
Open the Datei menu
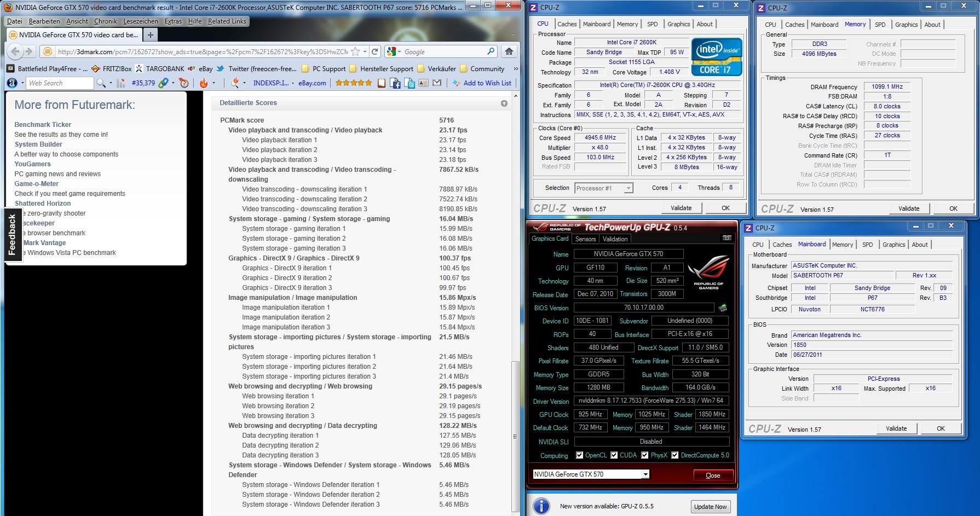click(x=15, y=21)
